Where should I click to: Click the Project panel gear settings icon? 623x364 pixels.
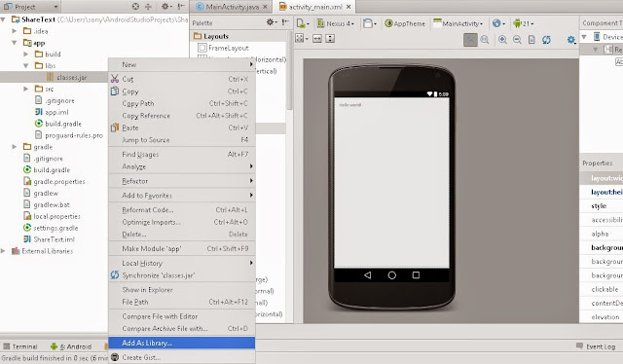165,7
